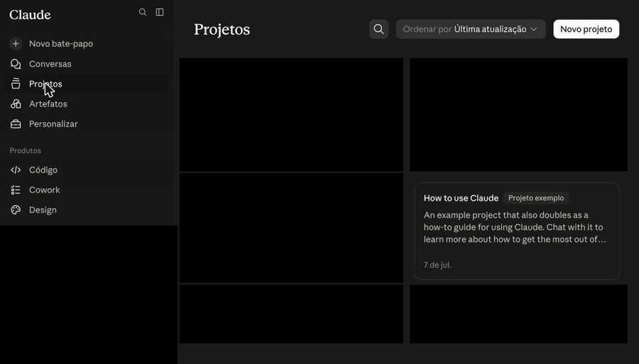Open the Ordenar por Última atualização dropdown
The image size is (639, 364).
[x=471, y=29]
